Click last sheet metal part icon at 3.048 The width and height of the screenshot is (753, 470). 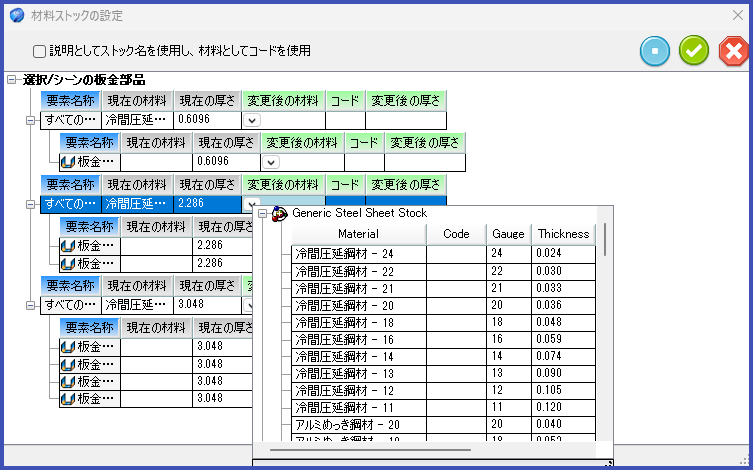coord(68,398)
